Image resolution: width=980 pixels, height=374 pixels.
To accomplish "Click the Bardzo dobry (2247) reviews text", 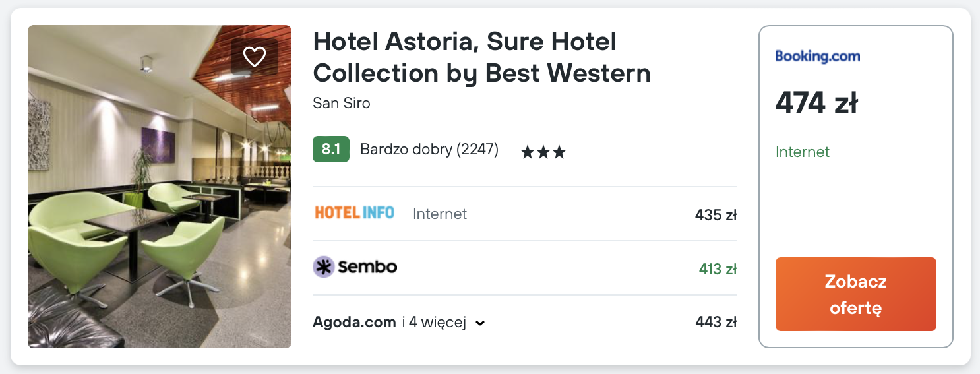I will coord(429,150).
